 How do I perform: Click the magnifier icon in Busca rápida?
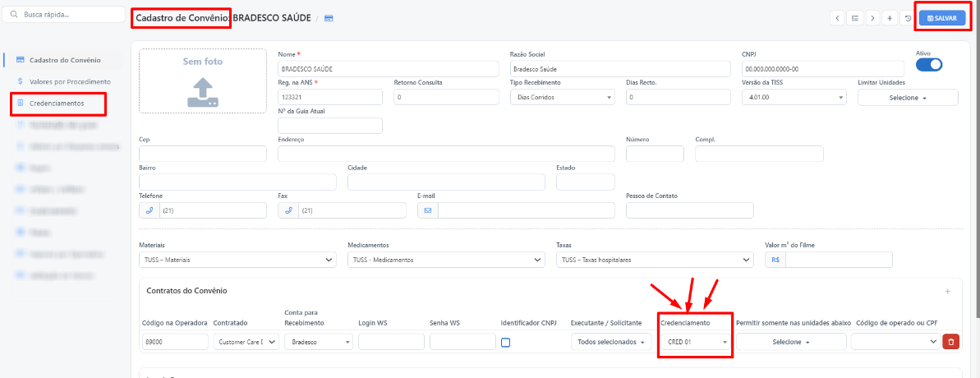(14, 14)
